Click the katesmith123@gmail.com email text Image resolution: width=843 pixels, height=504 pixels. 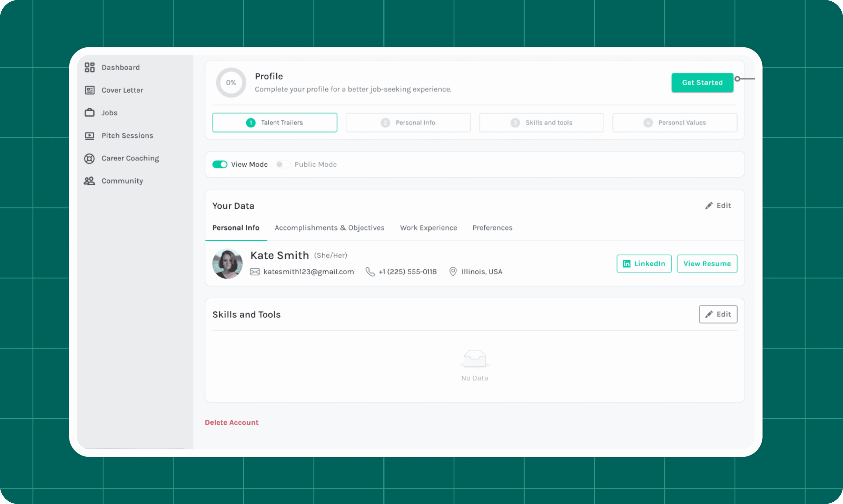[x=309, y=272]
